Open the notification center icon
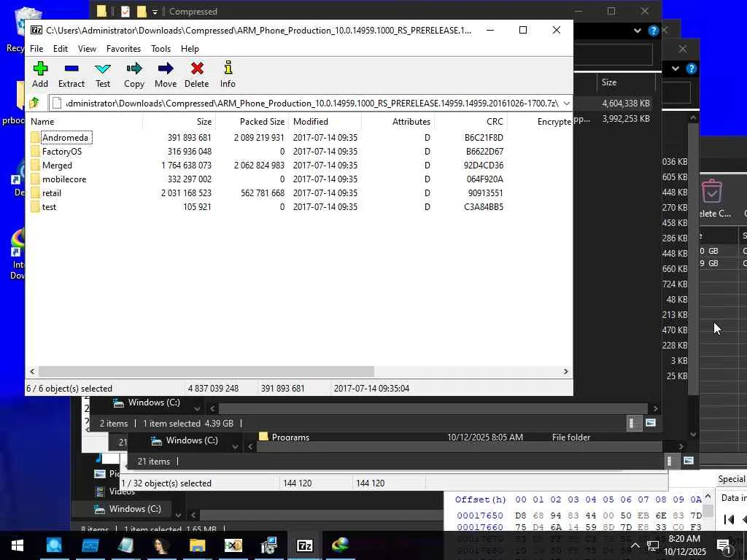This screenshot has height=560, width=747. (724, 545)
